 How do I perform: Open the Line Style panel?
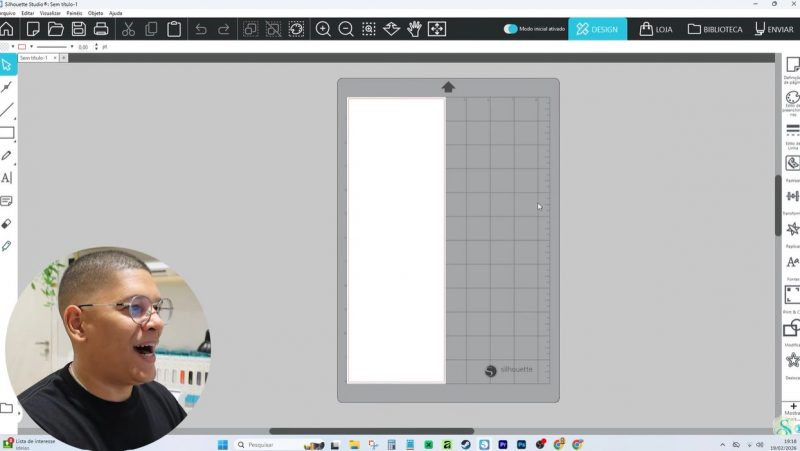tap(792, 131)
